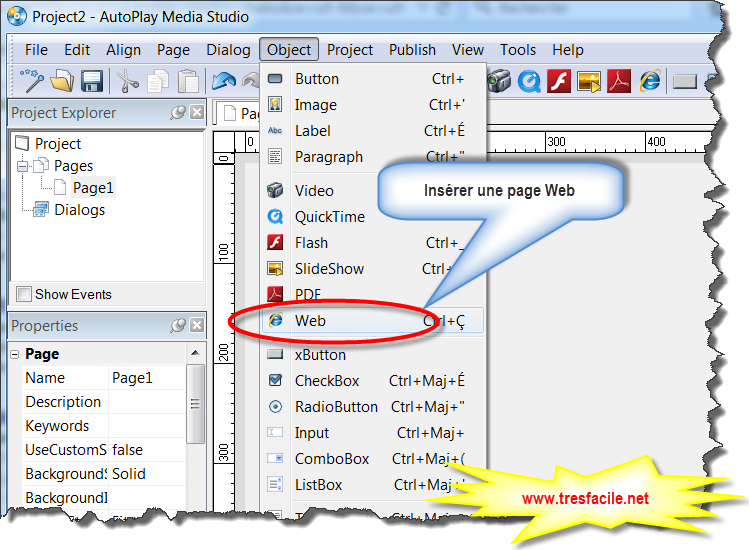This screenshot has height=550, width=749.
Task: Click the Cut scissors toolbar icon
Action: pos(127,81)
